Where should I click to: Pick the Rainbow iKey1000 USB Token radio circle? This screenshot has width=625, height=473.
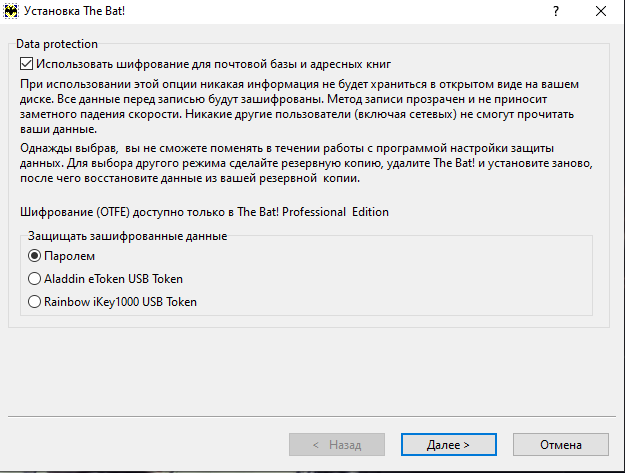(34, 302)
